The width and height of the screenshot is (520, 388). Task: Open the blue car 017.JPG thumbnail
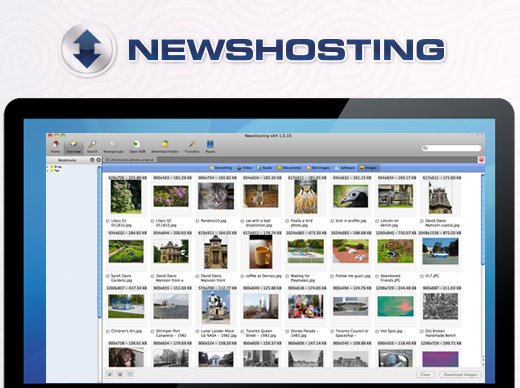click(440, 251)
